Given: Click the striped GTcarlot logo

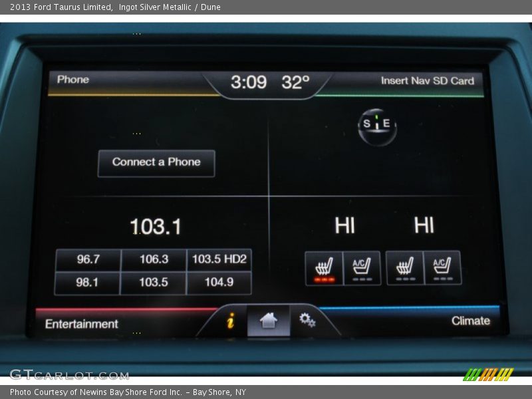Looking at the screenshot, I should click(487, 374).
